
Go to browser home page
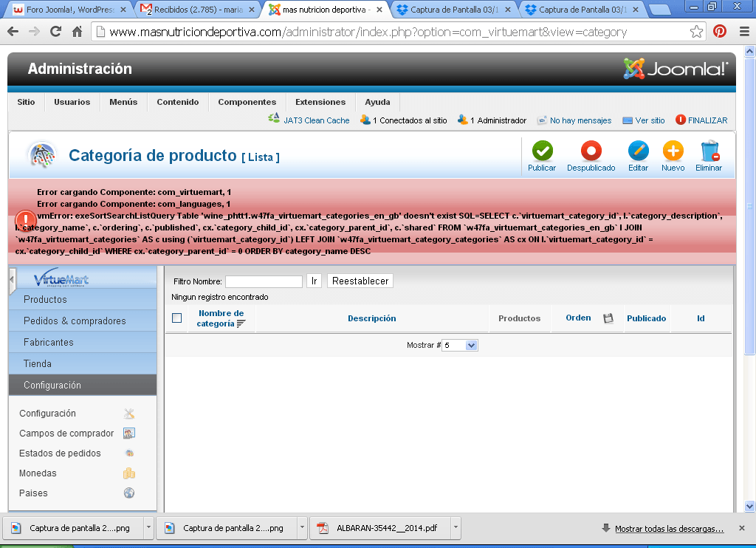tap(77, 32)
